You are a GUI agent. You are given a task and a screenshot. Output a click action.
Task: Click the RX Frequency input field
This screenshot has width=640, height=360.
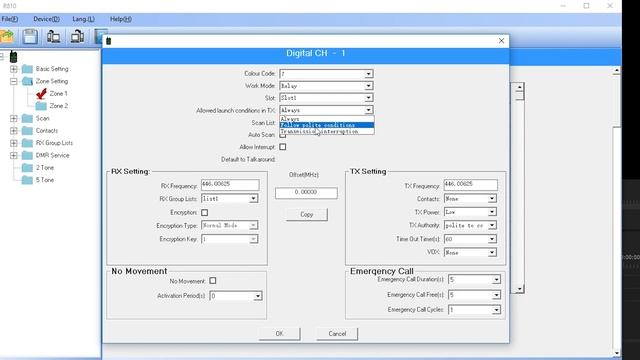pos(230,184)
